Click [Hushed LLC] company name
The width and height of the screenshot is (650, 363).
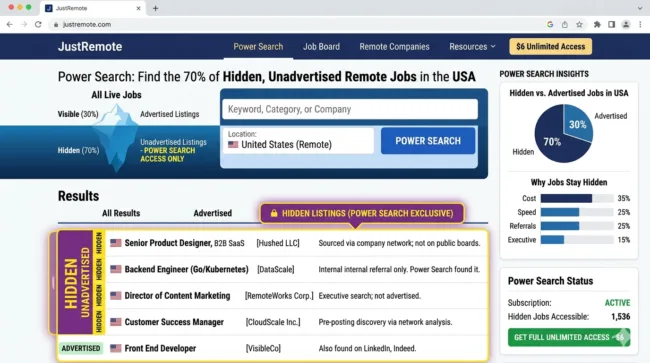pos(278,243)
